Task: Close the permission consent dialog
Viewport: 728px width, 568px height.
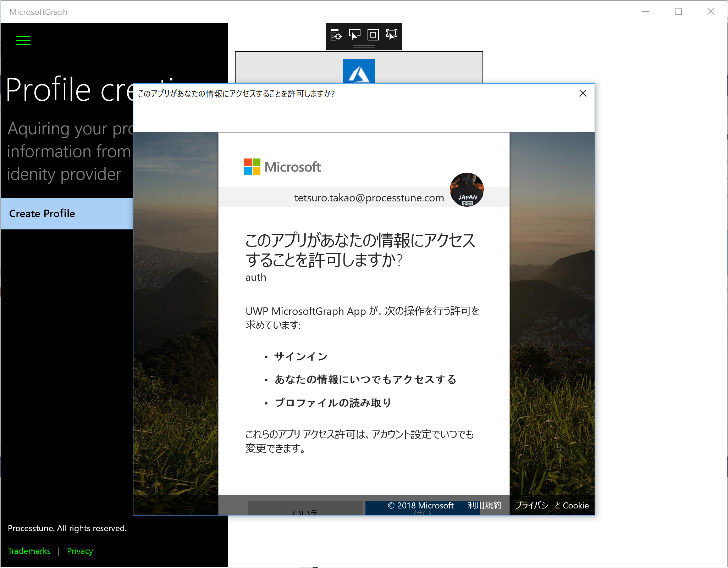Action: click(x=583, y=93)
